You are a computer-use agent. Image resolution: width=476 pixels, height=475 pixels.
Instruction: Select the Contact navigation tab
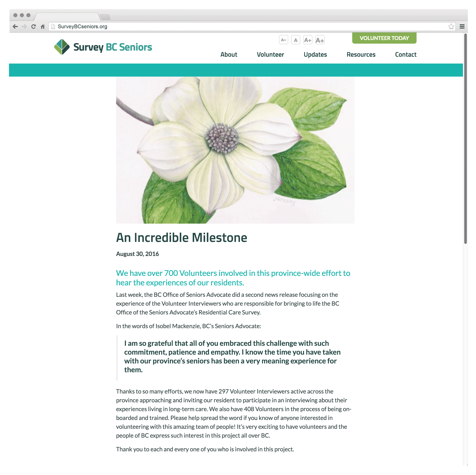click(406, 54)
